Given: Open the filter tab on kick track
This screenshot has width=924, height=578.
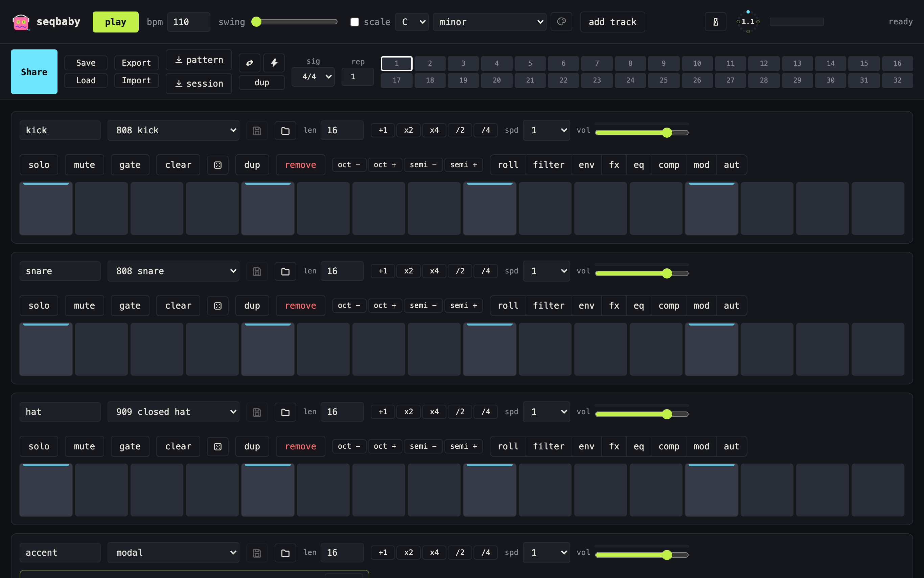Looking at the screenshot, I should click(549, 165).
